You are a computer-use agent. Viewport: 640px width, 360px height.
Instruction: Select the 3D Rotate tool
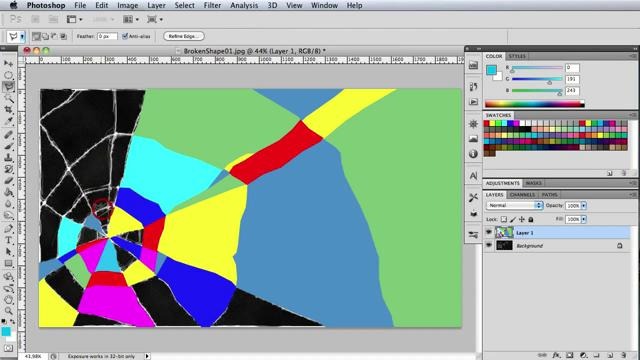(8, 277)
